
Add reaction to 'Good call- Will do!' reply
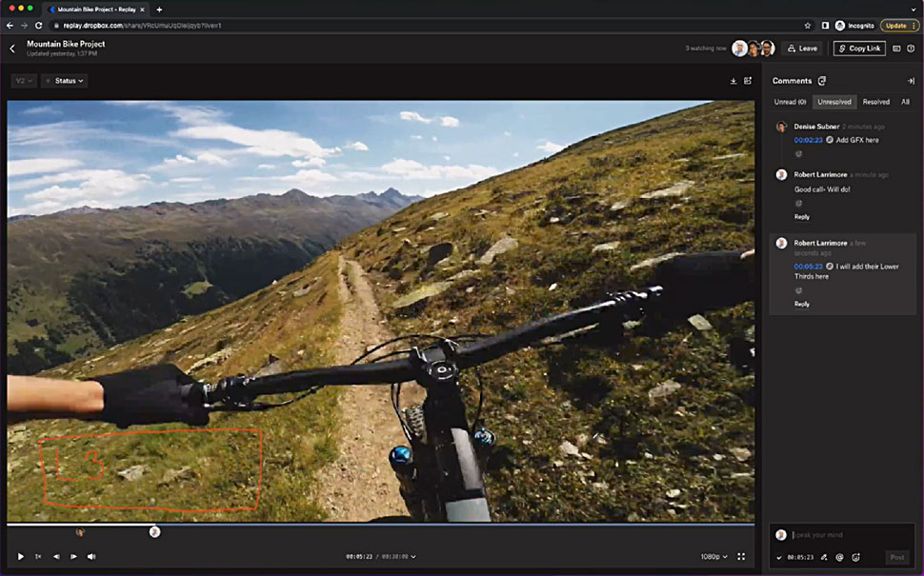point(798,203)
